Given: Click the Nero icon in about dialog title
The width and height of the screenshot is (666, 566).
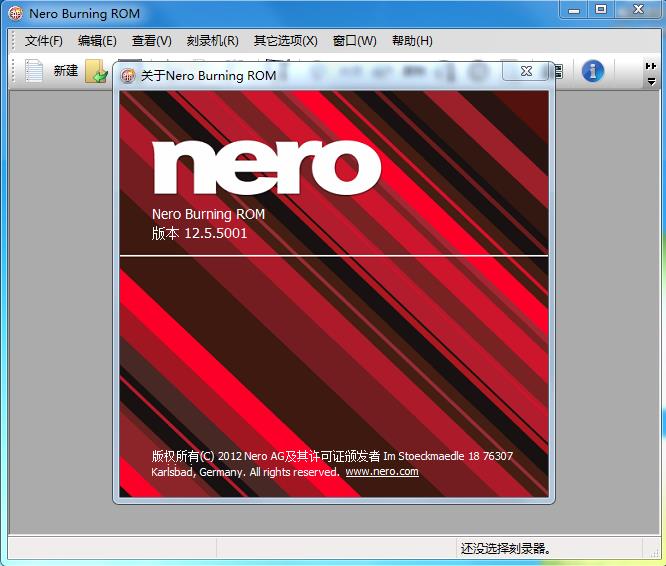Looking at the screenshot, I should coord(128,76).
